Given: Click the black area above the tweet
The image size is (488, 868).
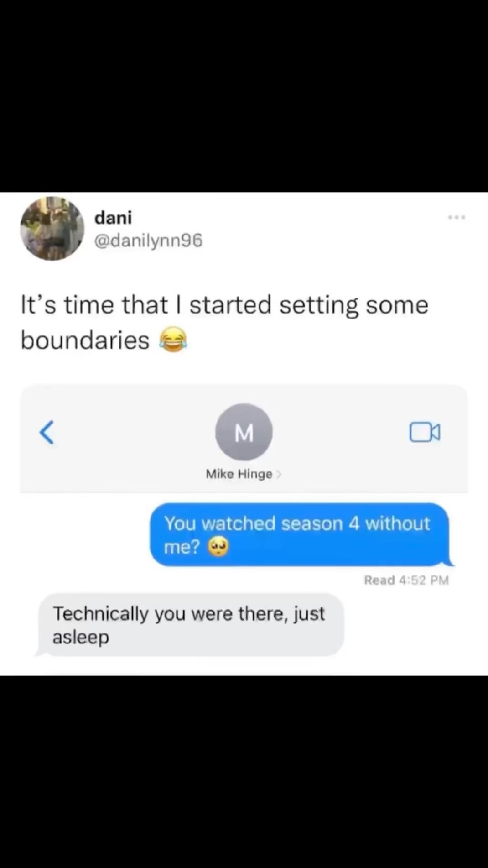Looking at the screenshot, I should pyautogui.click(x=244, y=96).
